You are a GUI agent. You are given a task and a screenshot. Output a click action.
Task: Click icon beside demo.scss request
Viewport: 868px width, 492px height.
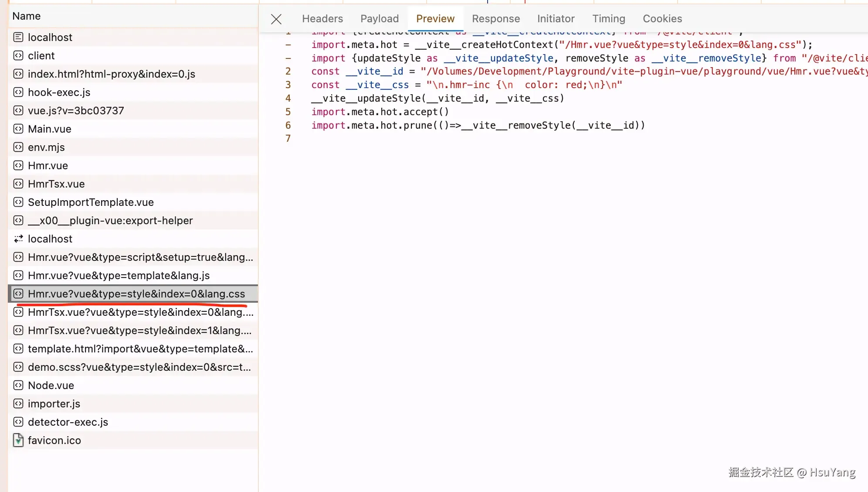18,367
